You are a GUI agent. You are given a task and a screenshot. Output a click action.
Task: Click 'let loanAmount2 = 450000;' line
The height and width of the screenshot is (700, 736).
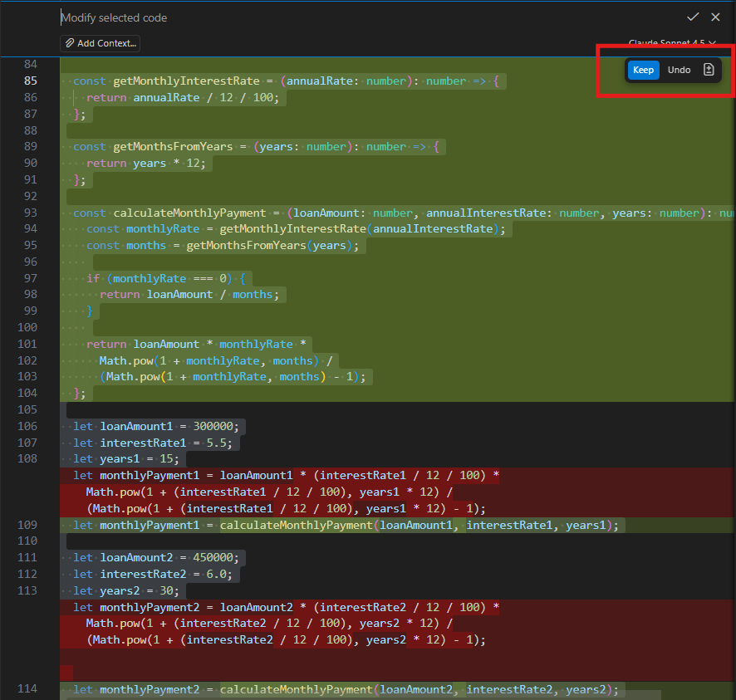coord(156,558)
